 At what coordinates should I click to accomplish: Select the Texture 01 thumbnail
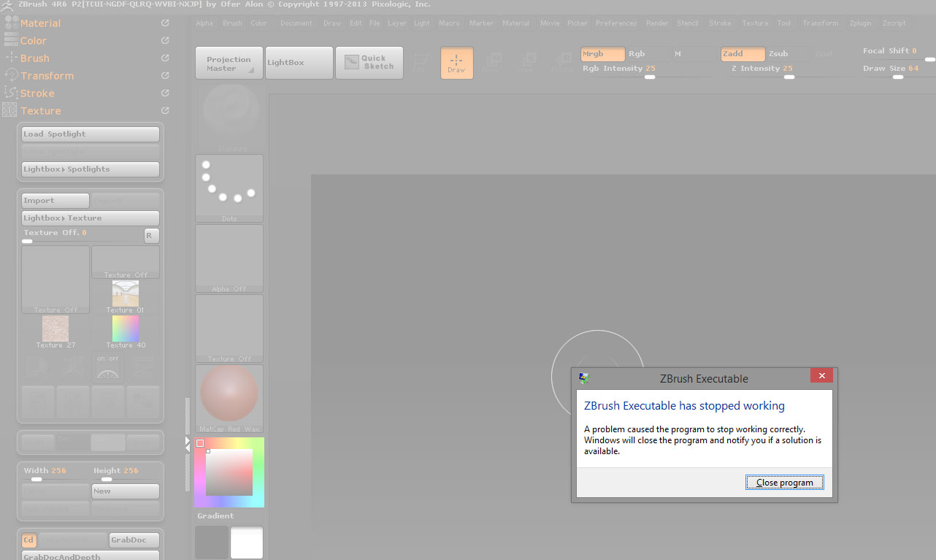(x=126, y=294)
